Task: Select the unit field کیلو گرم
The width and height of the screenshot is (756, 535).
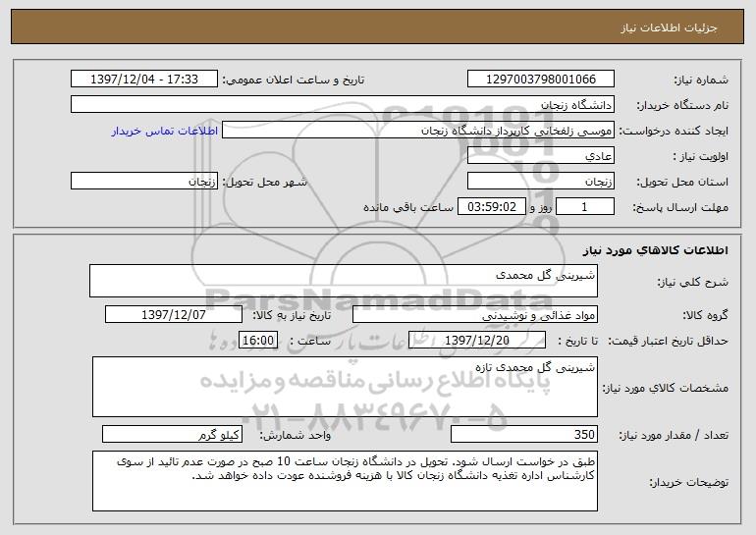Action: pyautogui.click(x=172, y=434)
